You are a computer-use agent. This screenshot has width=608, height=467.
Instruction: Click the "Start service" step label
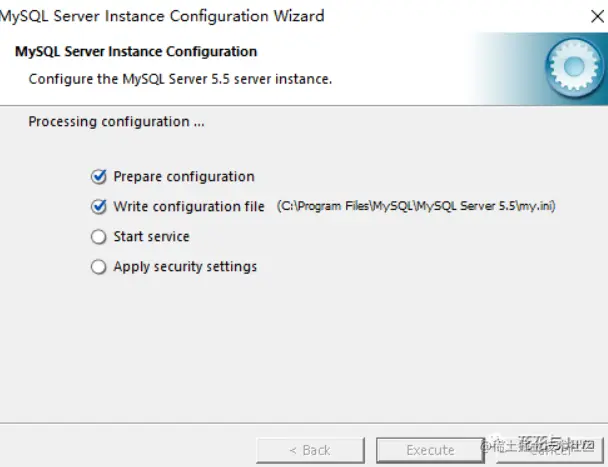151,237
